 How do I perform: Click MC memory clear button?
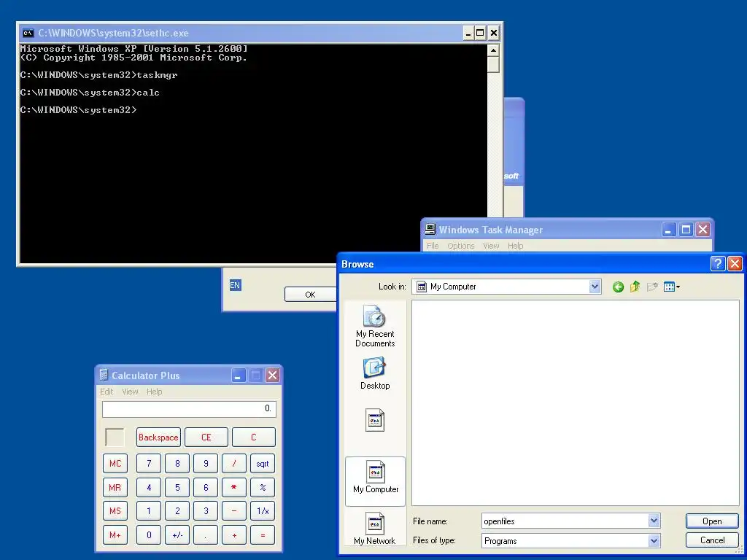(x=115, y=463)
